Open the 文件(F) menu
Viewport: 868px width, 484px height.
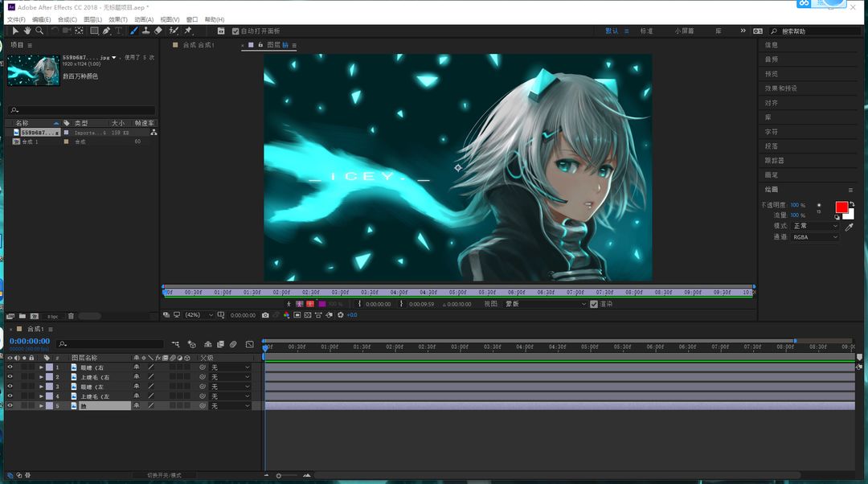pos(16,19)
